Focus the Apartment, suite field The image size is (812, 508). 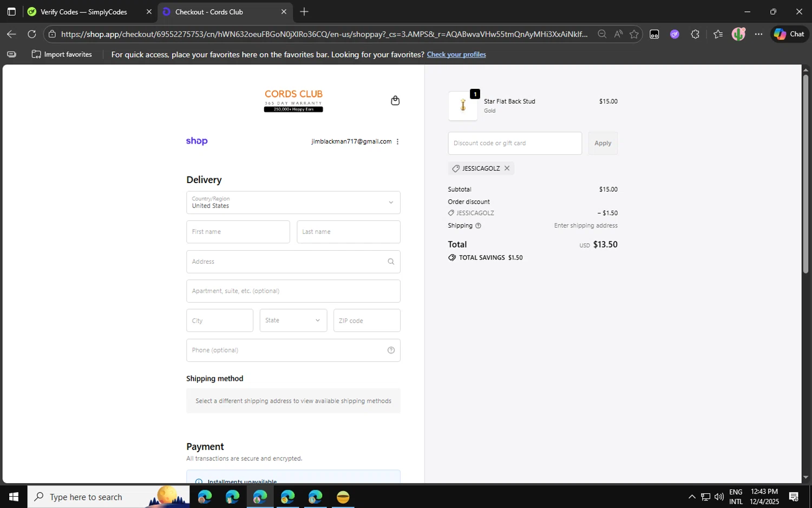(x=293, y=291)
